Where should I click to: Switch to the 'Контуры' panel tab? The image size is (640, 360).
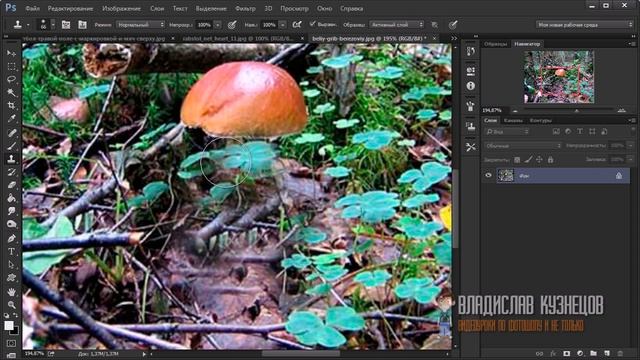[540, 120]
